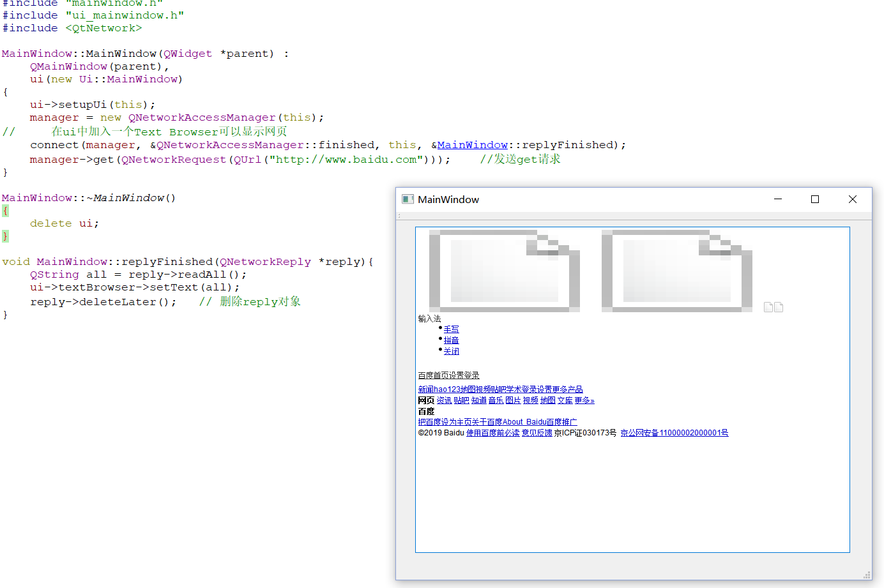884x588 pixels.
Task: Open the 学术 link
Action: pos(514,389)
